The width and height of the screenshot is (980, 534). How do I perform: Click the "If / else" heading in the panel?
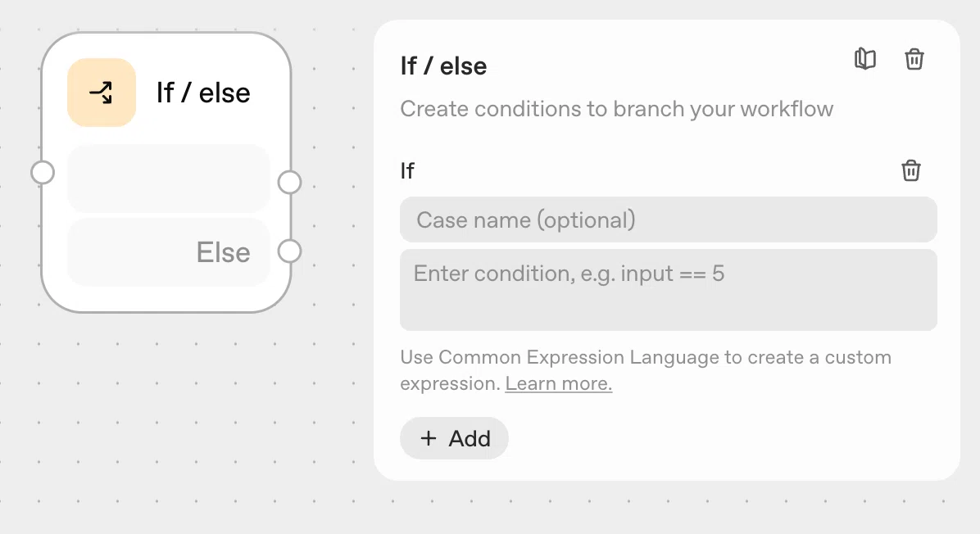[x=443, y=66]
